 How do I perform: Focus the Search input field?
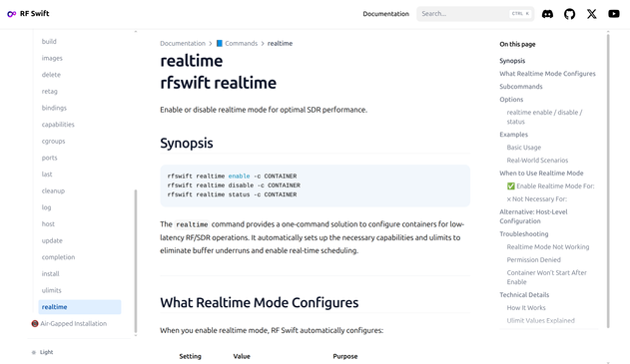475,14
